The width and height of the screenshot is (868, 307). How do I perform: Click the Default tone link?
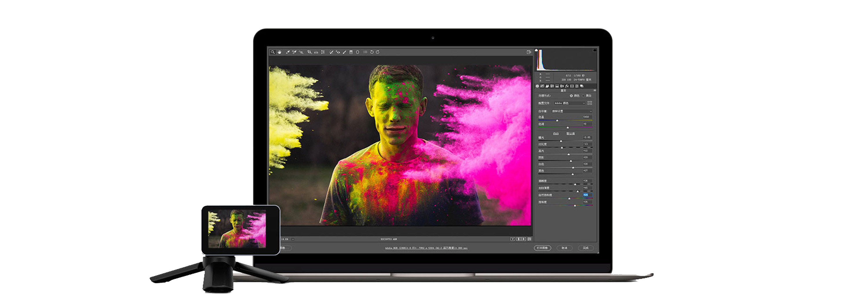point(571,134)
